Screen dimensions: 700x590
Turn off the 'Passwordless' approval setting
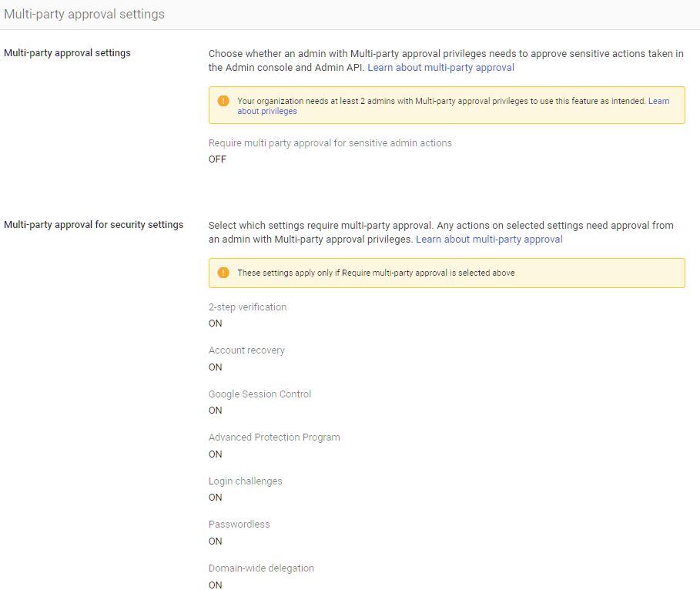coord(215,541)
